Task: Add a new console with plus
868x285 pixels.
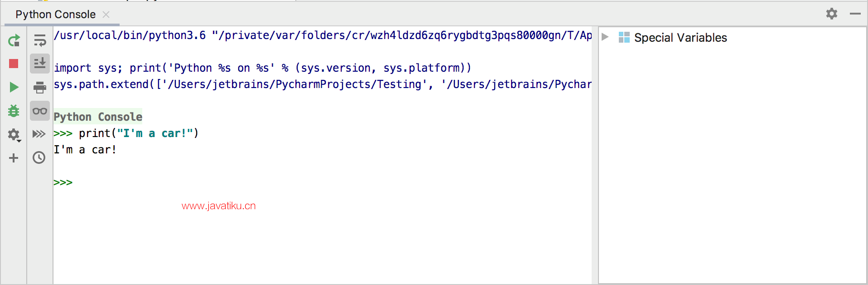Action: [14, 158]
